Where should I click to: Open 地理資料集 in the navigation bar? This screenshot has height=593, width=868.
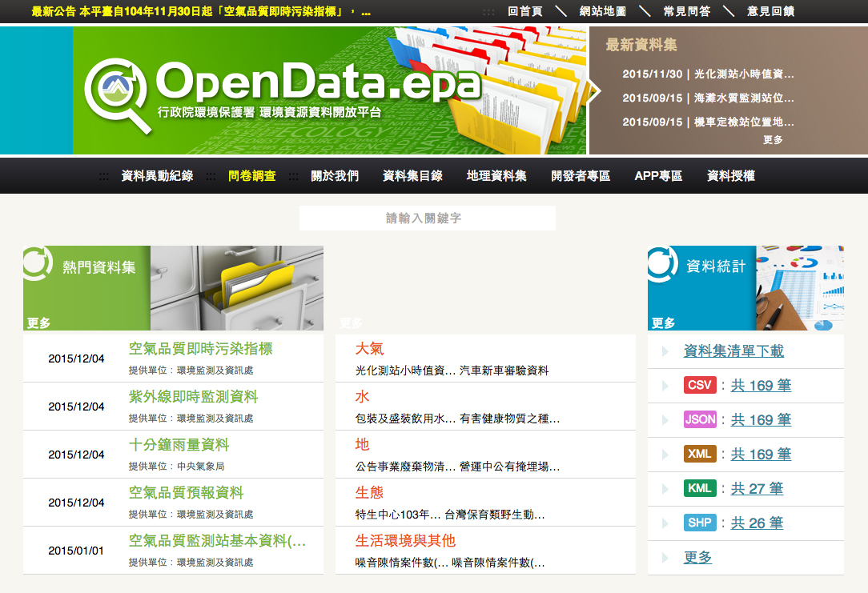click(496, 176)
